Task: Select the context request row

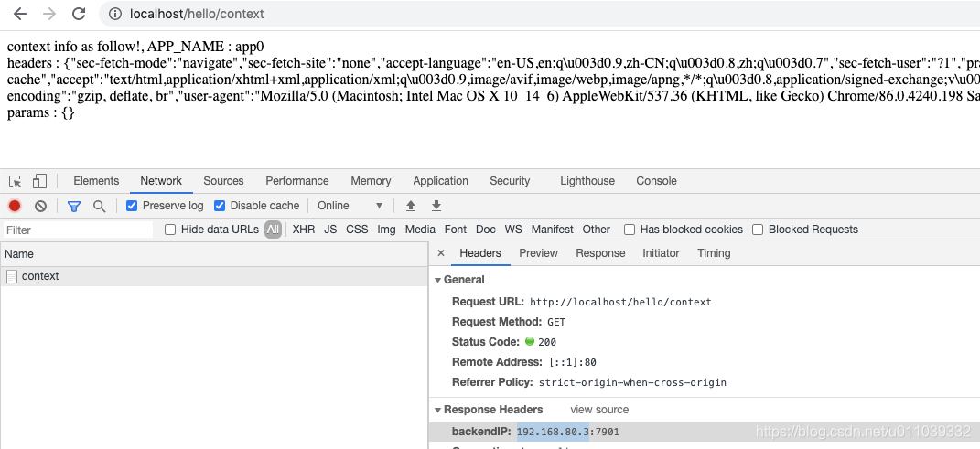Action: (x=214, y=276)
